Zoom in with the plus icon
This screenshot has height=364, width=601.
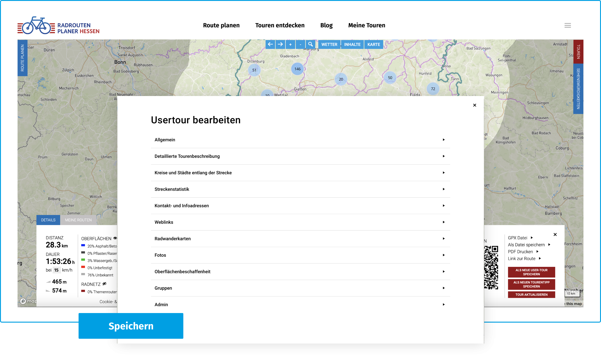[x=290, y=44]
